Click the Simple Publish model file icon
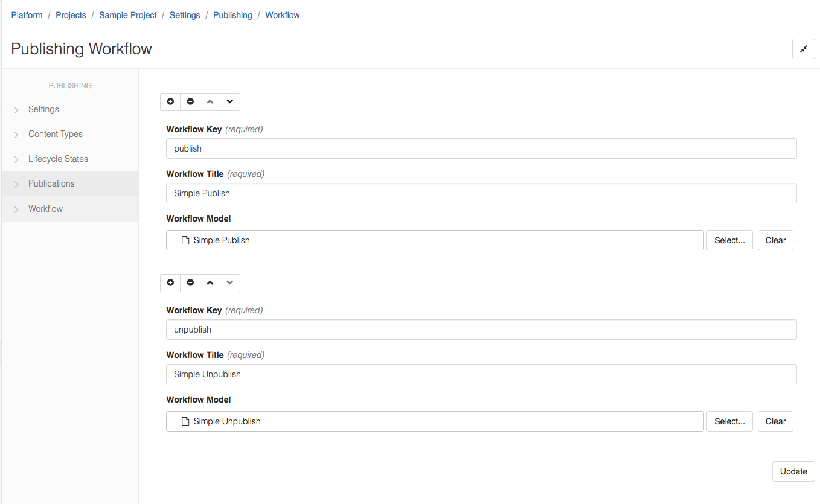 186,240
